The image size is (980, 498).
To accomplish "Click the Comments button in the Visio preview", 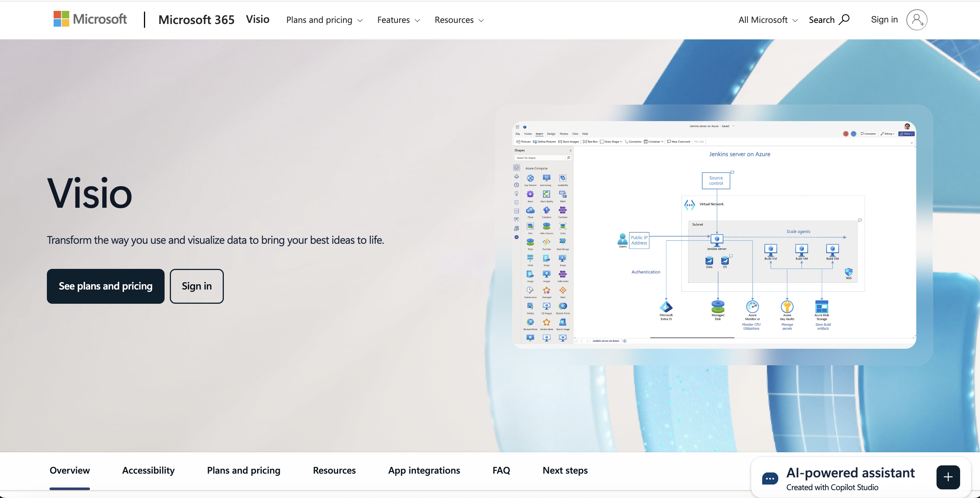I will coord(868,134).
